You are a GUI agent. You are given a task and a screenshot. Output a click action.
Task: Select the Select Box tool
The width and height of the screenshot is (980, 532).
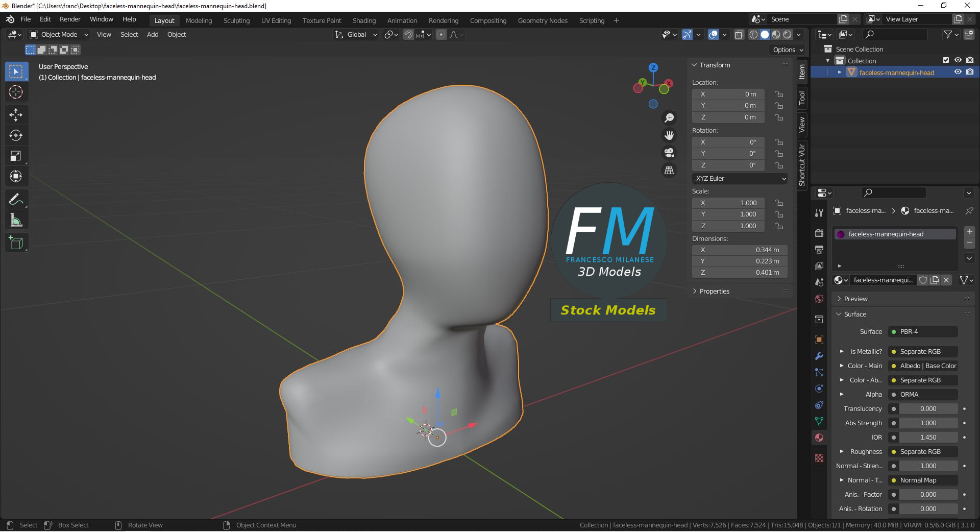(16, 72)
